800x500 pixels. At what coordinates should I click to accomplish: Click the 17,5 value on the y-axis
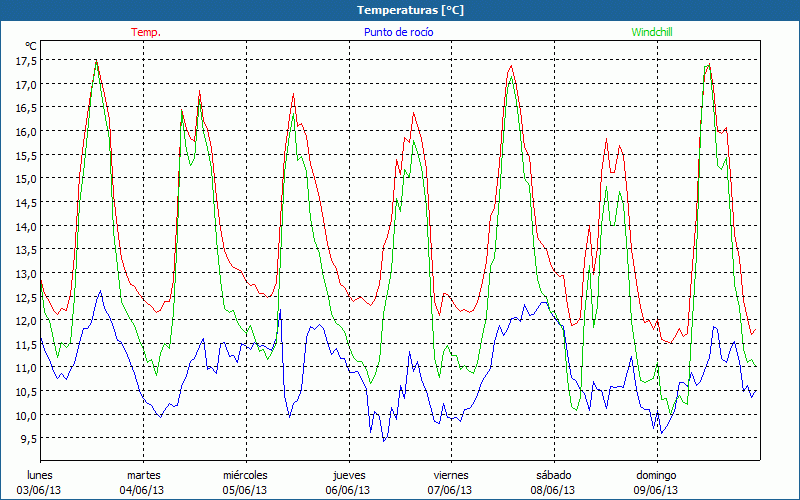[x=26, y=60]
